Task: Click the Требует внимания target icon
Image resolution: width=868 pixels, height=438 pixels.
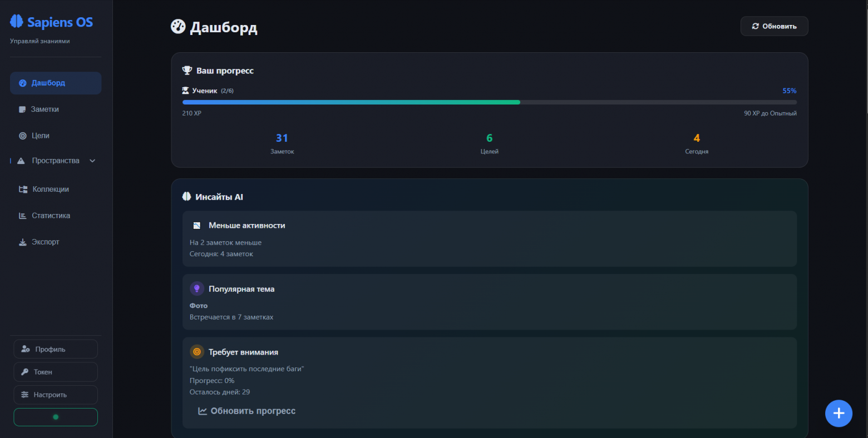Action: point(196,352)
